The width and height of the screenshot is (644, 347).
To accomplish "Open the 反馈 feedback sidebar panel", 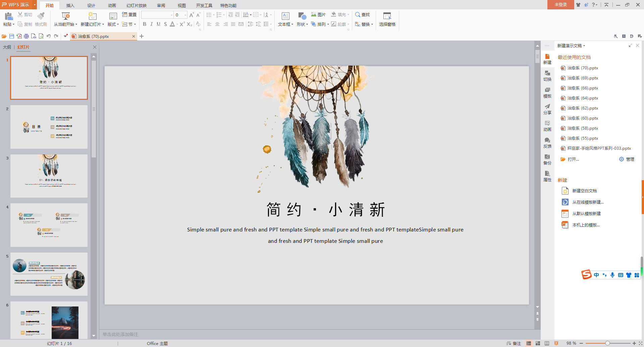I will tap(547, 143).
